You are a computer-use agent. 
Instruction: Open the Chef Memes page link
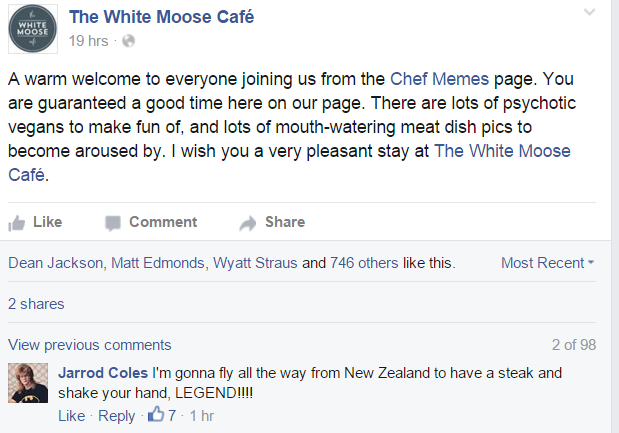(x=439, y=79)
